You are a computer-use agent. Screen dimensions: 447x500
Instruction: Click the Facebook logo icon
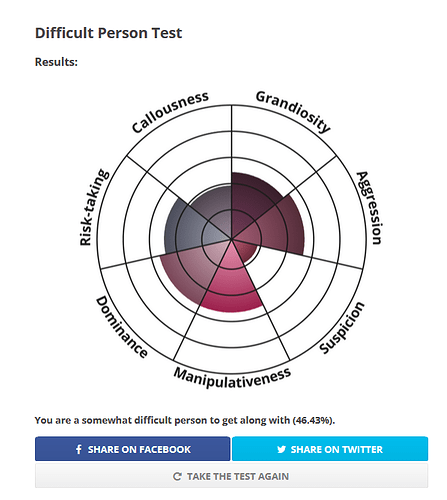coord(79,449)
